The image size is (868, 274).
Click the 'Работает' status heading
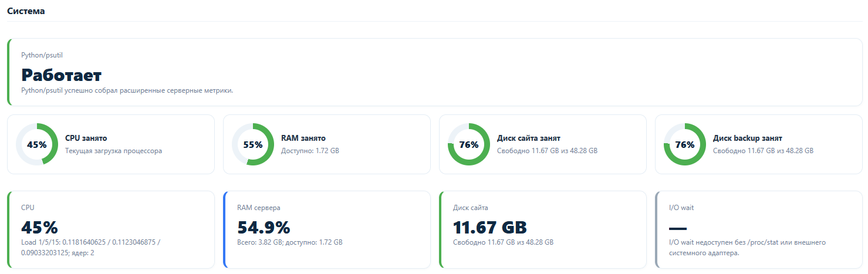(x=62, y=75)
